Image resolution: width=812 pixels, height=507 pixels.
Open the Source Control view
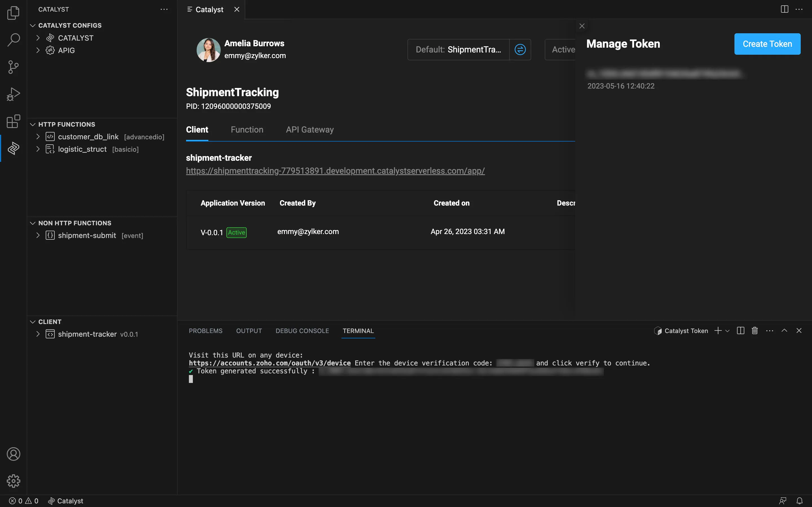[x=14, y=67]
